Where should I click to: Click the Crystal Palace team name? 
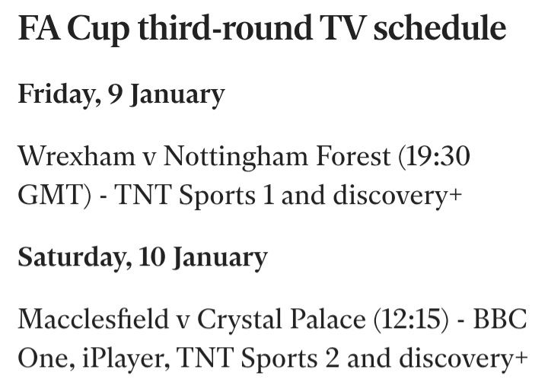pos(282,320)
